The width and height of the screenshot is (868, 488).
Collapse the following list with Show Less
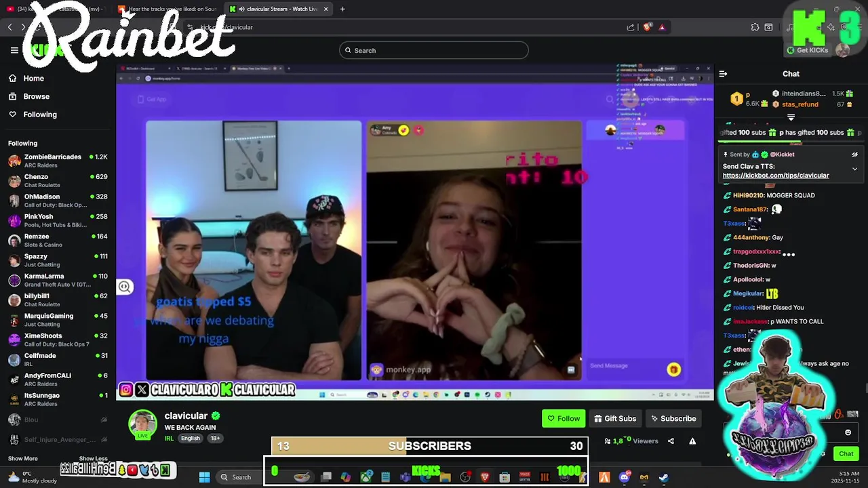pos(93,459)
